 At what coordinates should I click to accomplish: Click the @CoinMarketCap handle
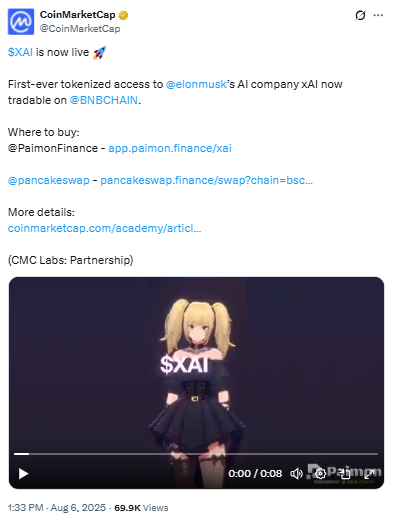tap(80, 29)
